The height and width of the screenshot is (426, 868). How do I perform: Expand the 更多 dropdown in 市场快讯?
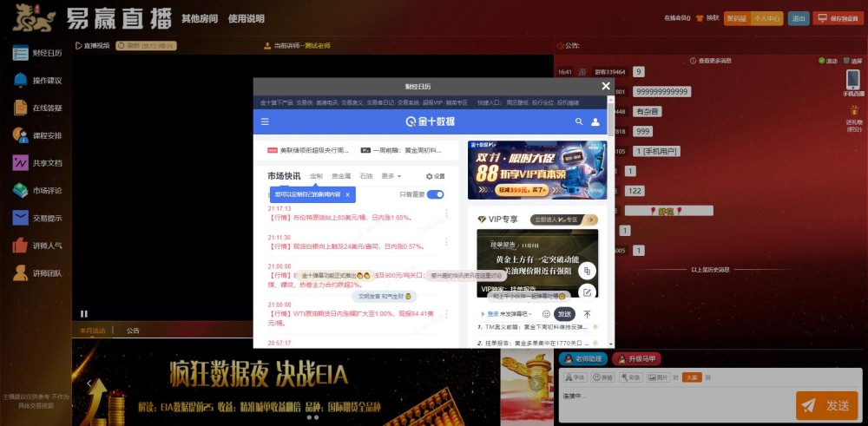tap(391, 176)
